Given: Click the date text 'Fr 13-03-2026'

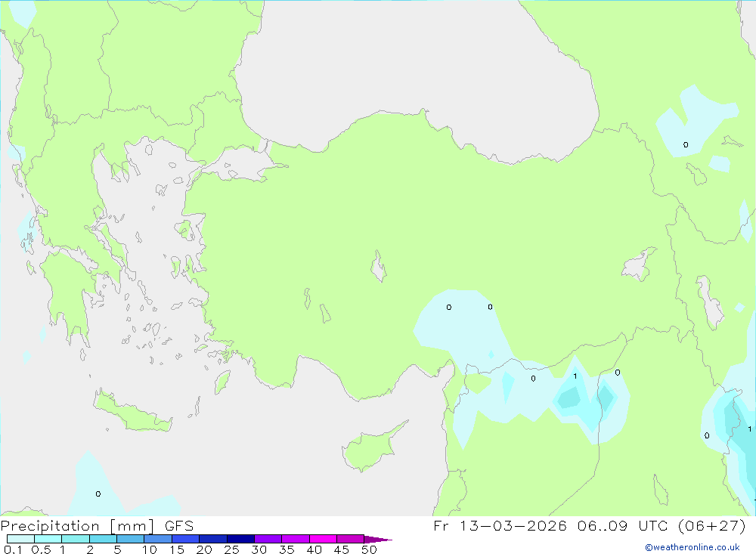Looking at the screenshot, I should pyautogui.click(x=500, y=525).
